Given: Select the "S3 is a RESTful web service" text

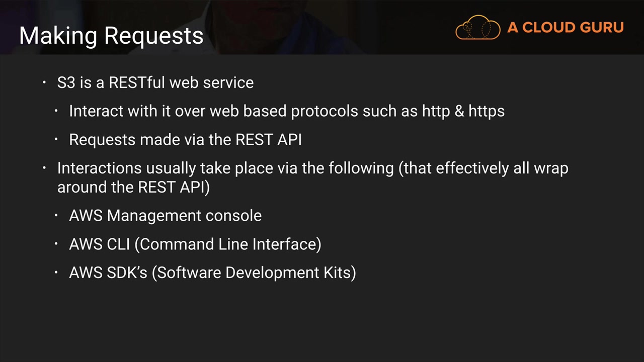Looking at the screenshot, I should 155,82.
